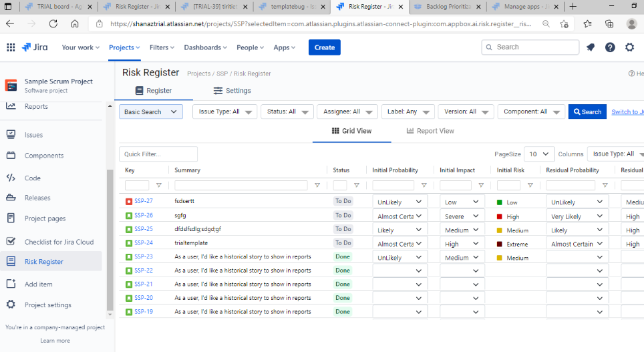Click the notifications bell icon

pos(591,47)
